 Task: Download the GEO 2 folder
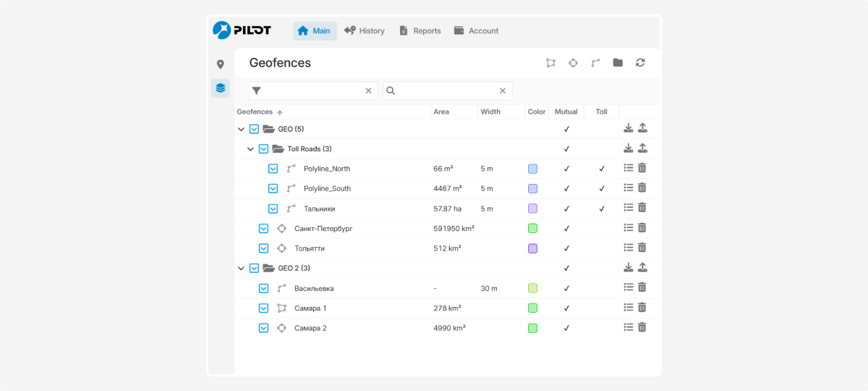coord(628,267)
